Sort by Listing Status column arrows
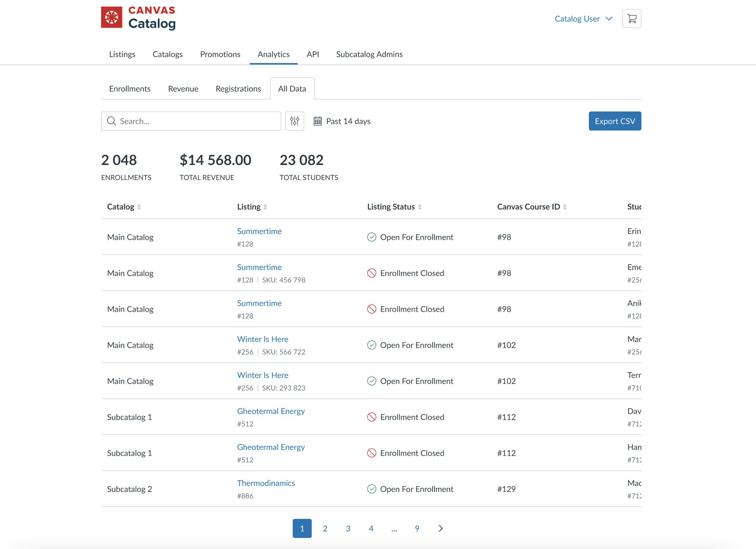The width and height of the screenshot is (756, 549). coord(420,207)
